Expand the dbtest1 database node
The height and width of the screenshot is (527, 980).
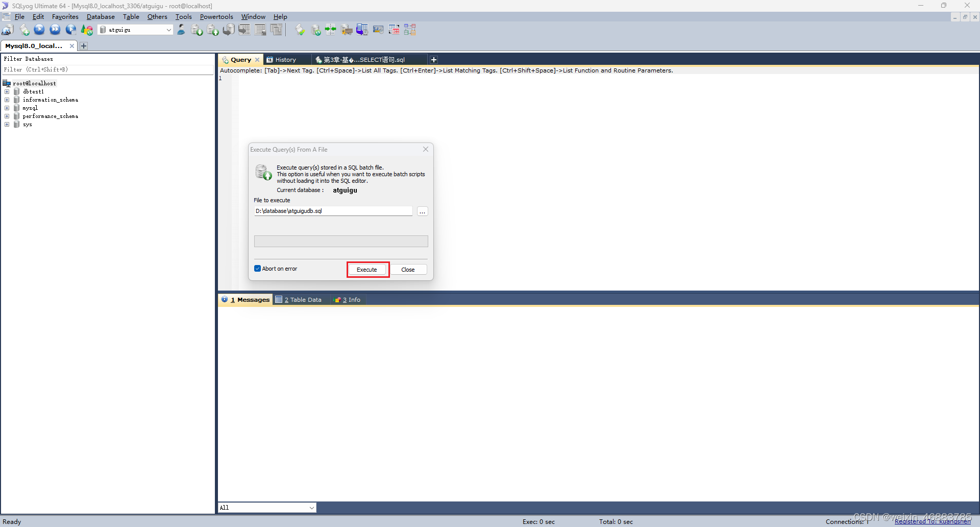coord(7,92)
